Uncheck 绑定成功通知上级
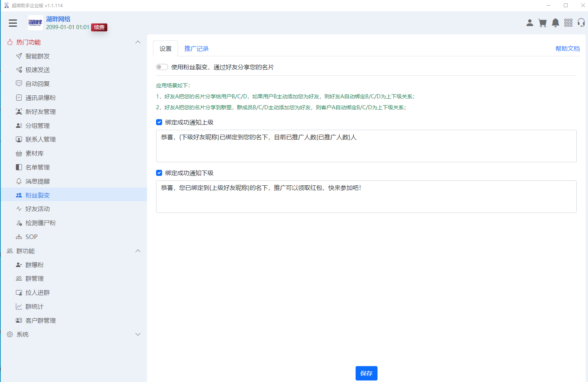Image resolution: width=588 pixels, height=382 pixels. pyautogui.click(x=159, y=122)
